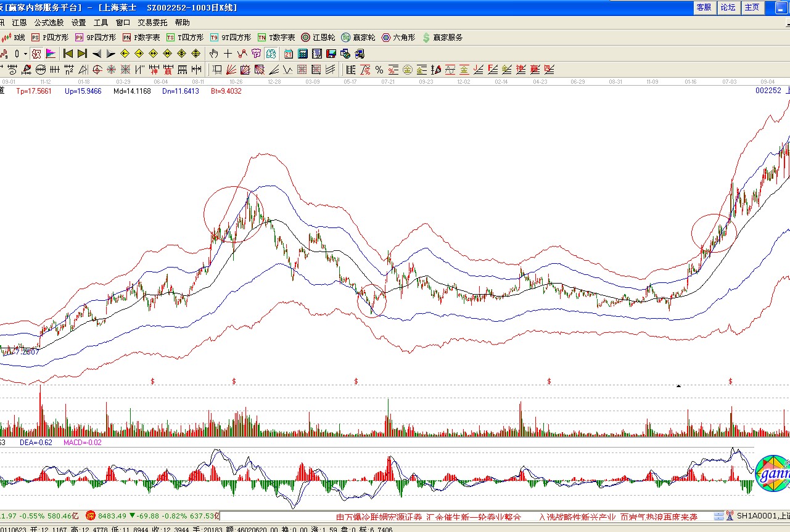790x532 pixels.
Task: Jump to first bar with skip-back arrow
Action: (x=68, y=54)
